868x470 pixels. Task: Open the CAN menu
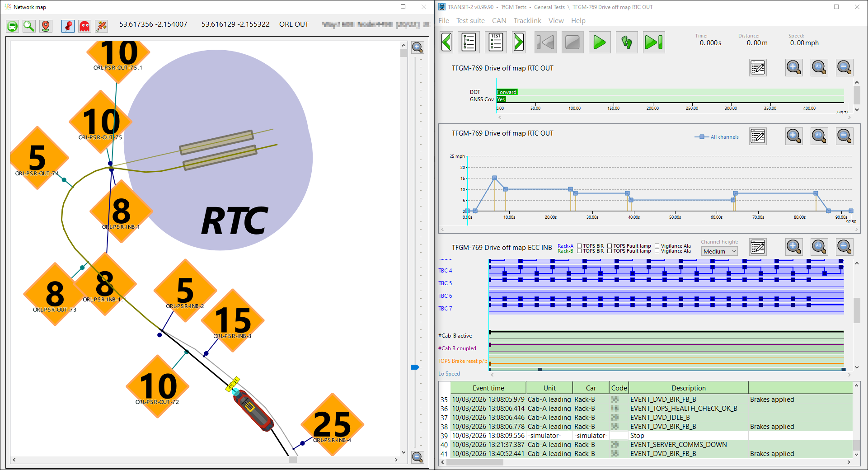499,21
